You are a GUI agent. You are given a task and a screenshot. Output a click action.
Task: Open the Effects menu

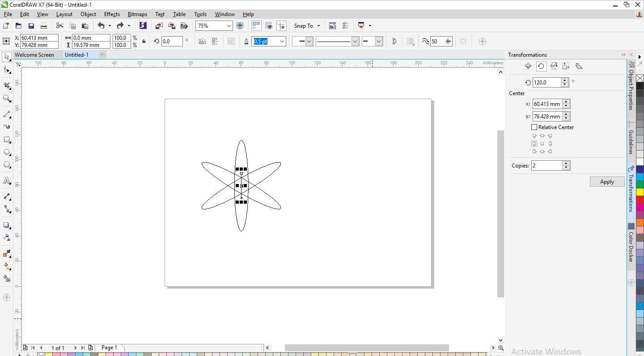[x=112, y=14]
